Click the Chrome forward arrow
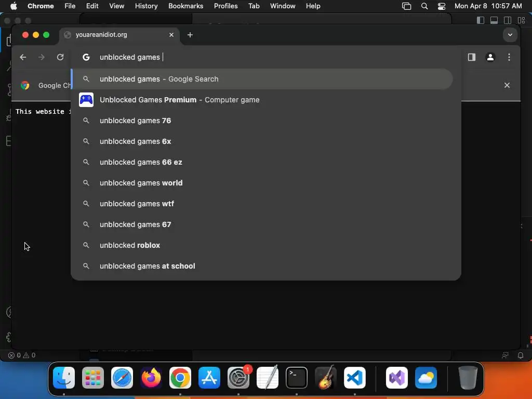This screenshot has width=532, height=399. pos(42,57)
